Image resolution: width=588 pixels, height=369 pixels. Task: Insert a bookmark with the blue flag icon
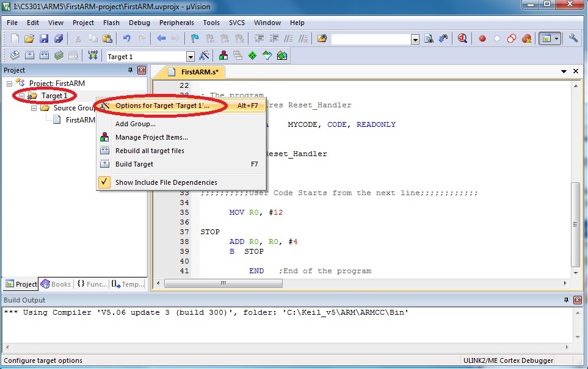pyautogui.click(x=195, y=38)
